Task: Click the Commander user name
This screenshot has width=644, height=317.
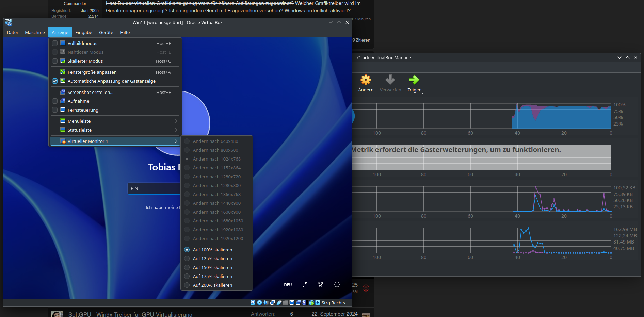Action: [75, 4]
